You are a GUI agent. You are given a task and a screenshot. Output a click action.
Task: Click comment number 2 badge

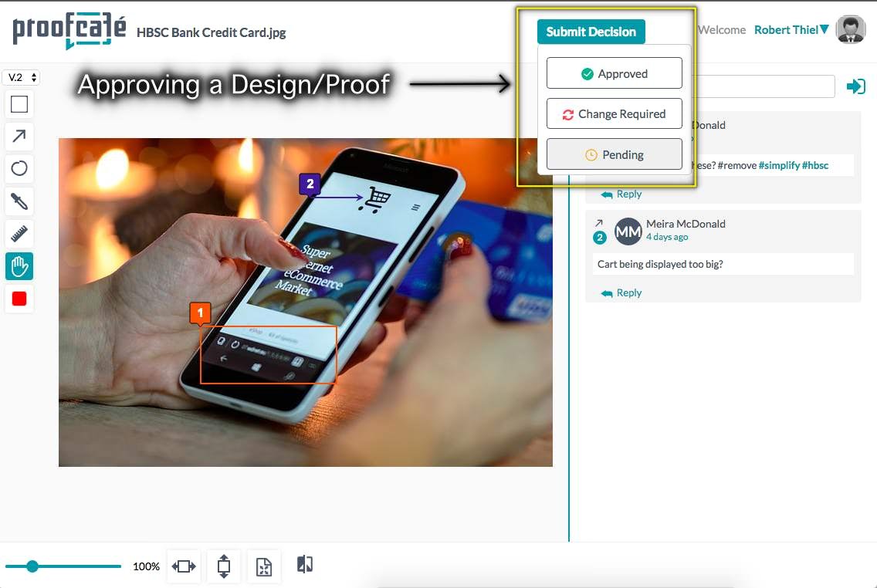[x=600, y=238]
